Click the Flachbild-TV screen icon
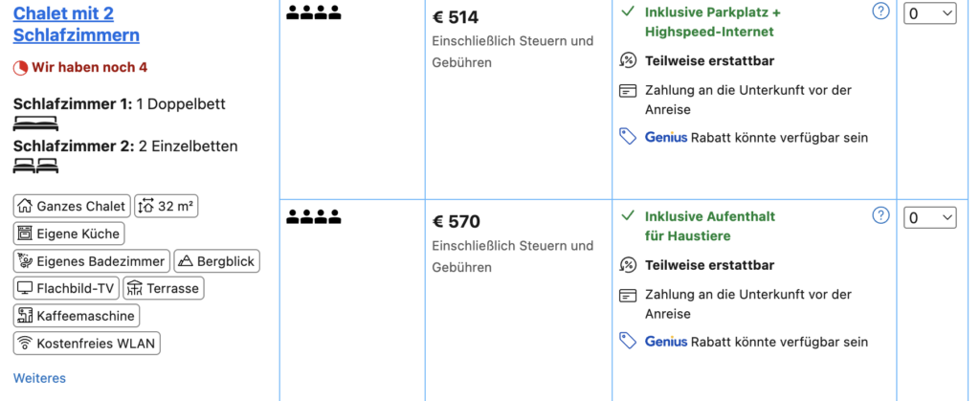The width and height of the screenshot is (980, 401). coord(25,288)
